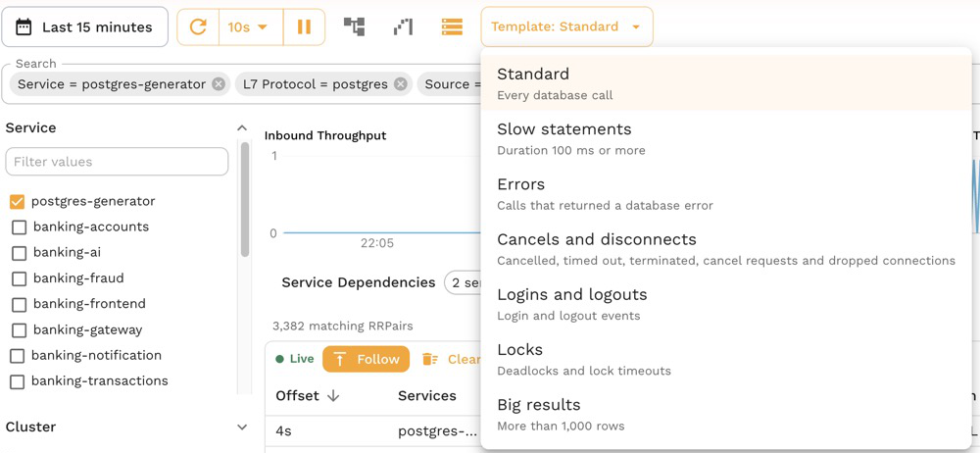Click the 22:05 chart axis label
Screen dimensions: 980x453
point(377,243)
